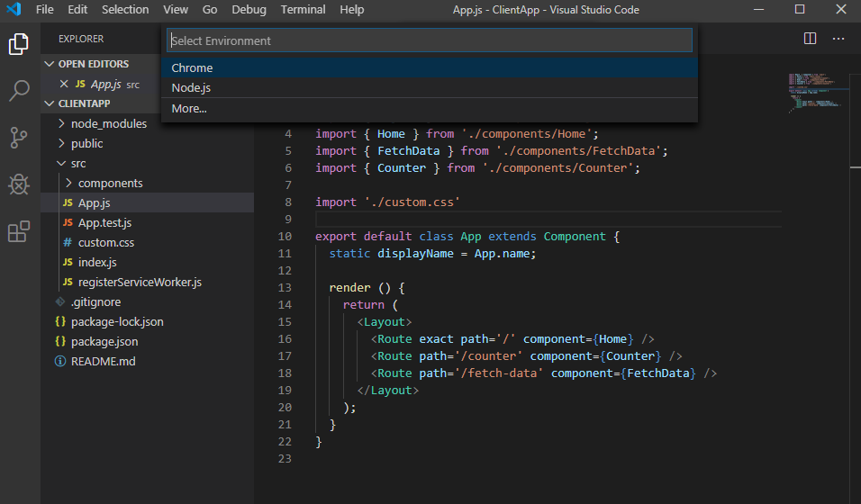Click the '/counter' path on line 17

(489, 355)
